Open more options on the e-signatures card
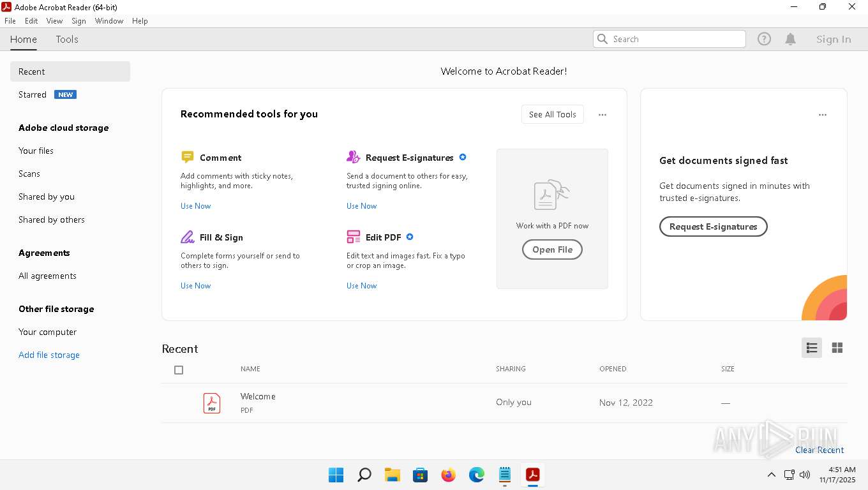 pos(823,115)
